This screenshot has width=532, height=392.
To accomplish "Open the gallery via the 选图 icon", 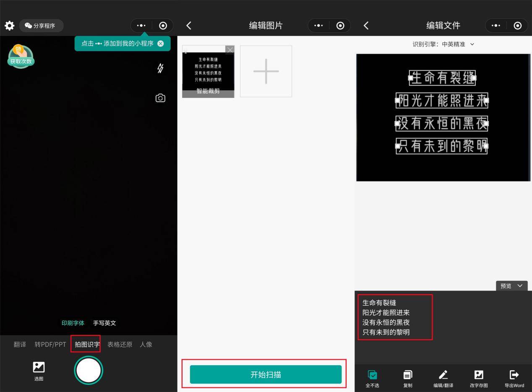I will click(x=39, y=371).
